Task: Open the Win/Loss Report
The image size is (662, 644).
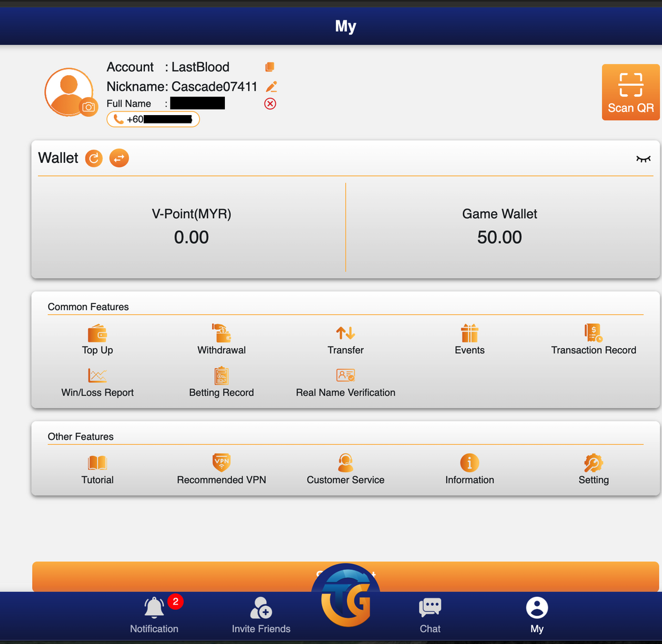Action: tap(98, 382)
